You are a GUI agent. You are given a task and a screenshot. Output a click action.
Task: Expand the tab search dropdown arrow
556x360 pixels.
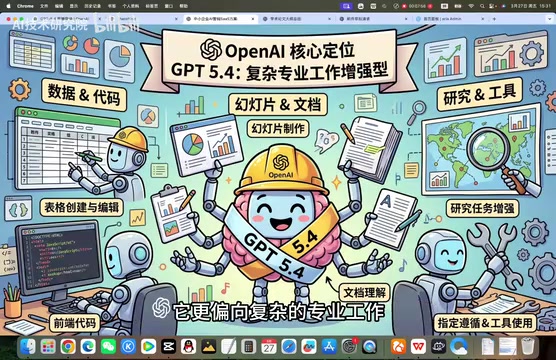(549, 19)
